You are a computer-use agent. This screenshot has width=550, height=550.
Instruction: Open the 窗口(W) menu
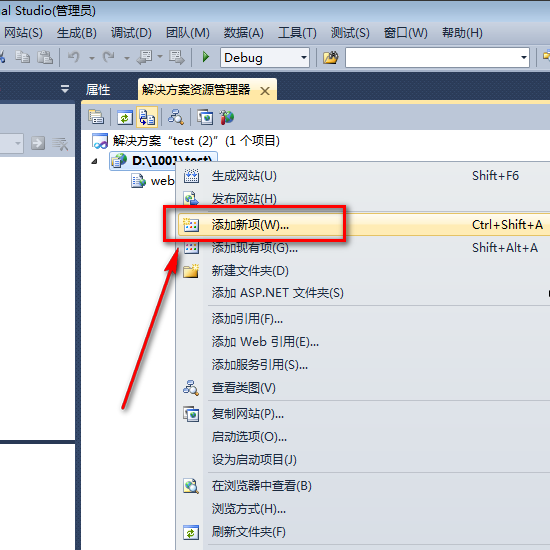(405, 33)
